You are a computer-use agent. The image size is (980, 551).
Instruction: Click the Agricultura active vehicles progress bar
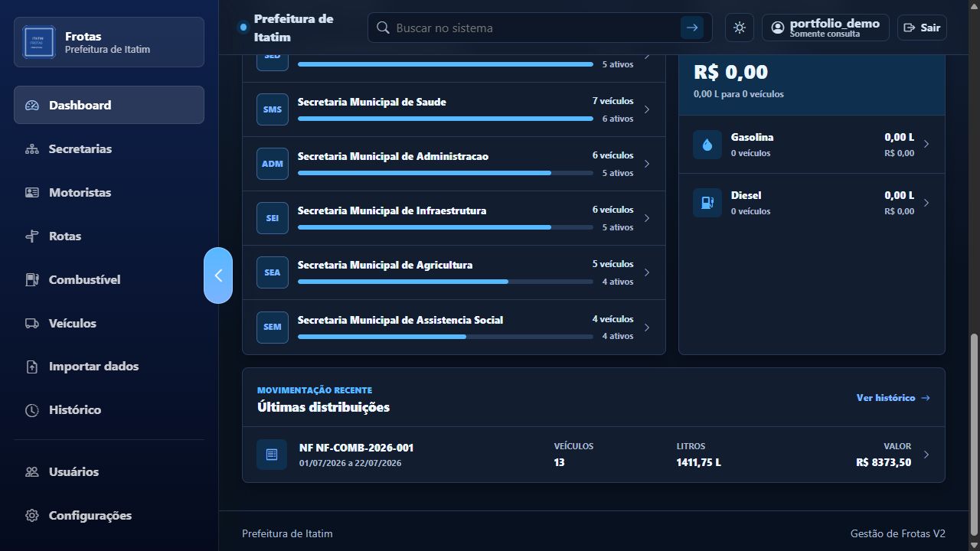pos(446,282)
